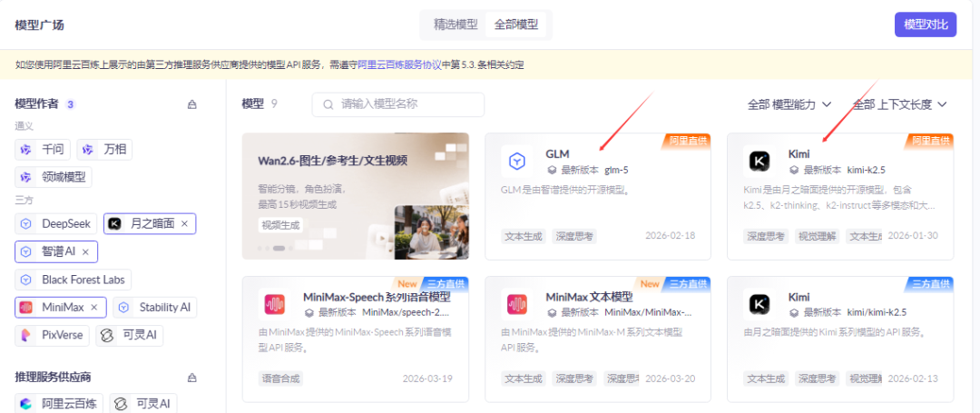Enable the Black Forest Labs filter
Screen dimensions: 980x413
point(73,280)
